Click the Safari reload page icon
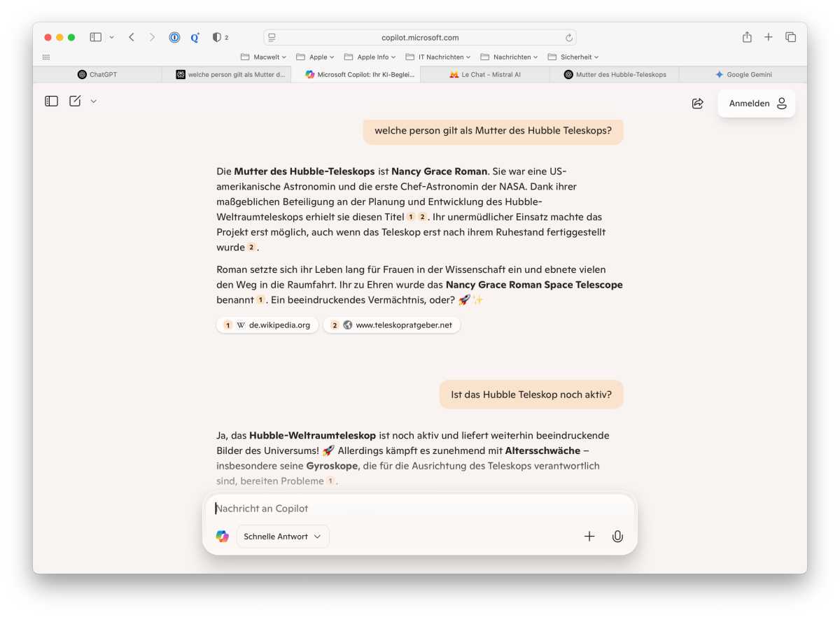This screenshot has width=840, height=617. tap(569, 38)
